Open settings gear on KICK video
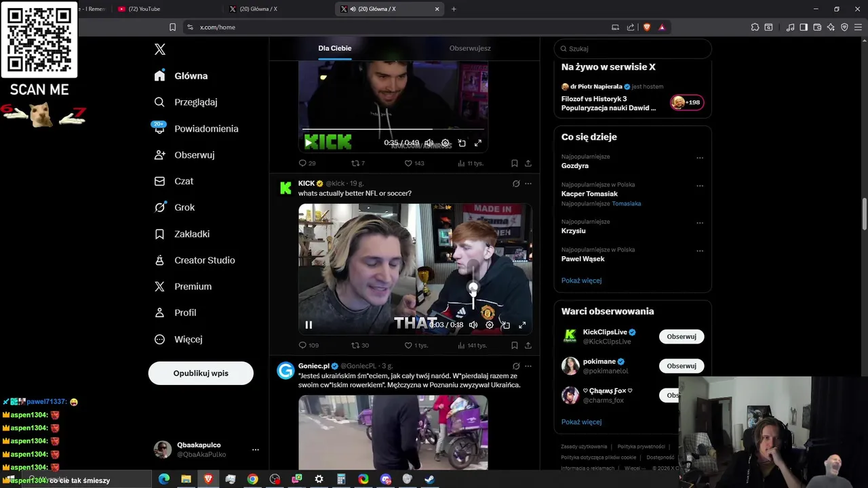This screenshot has height=488, width=868. point(490,325)
